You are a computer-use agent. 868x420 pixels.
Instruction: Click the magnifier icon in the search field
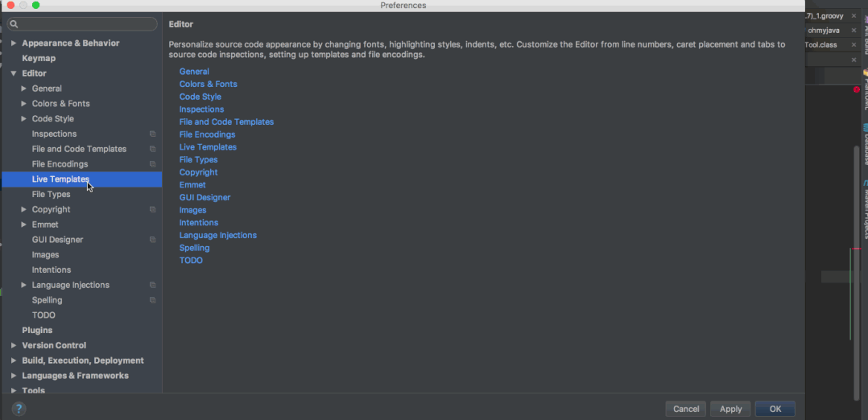(14, 24)
